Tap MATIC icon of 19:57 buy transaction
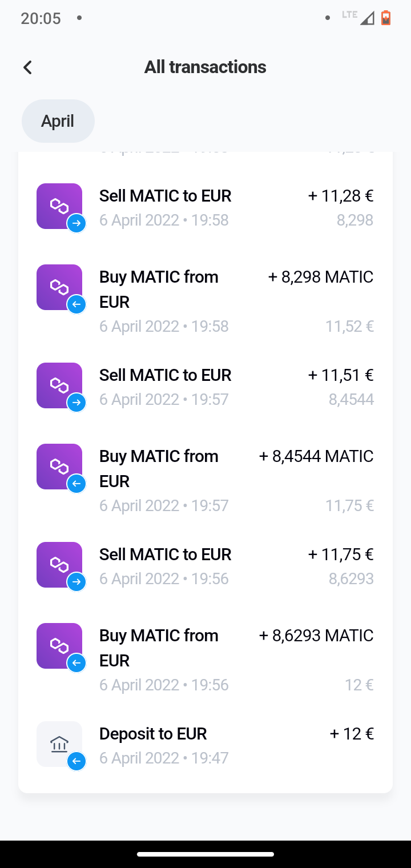411x868 pixels. [x=59, y=467]
